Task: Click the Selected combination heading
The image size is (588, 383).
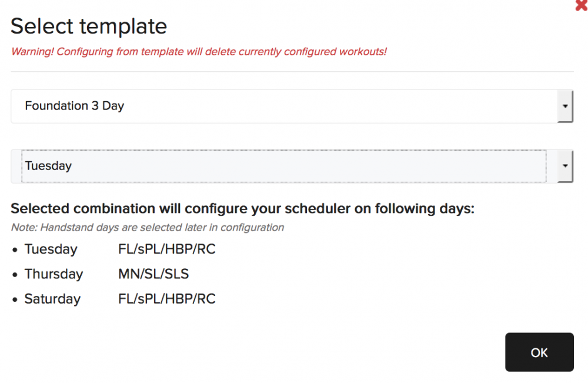Action: click(x=243, y=209)
